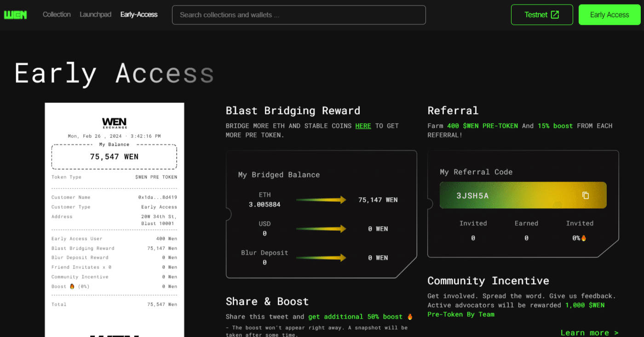
Task: Click the external-link icon on the Testnet button
Action: pyautogui.click(x=555, y=15)
